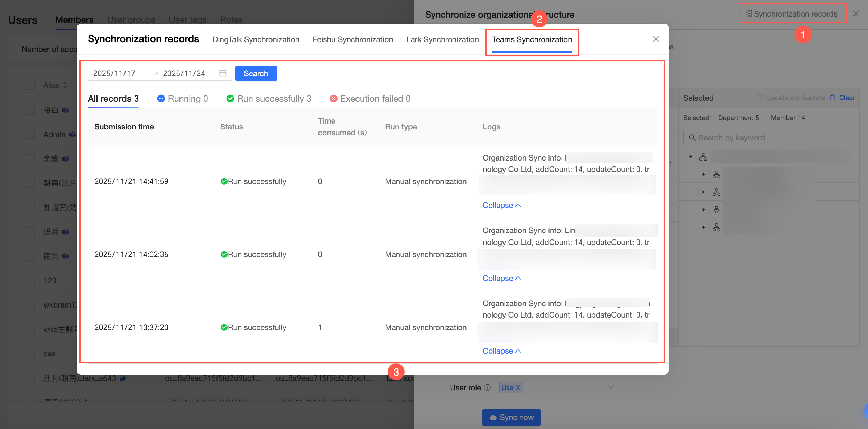
Task: Click the Update architecture refresh icon
Action: [759, 98]
